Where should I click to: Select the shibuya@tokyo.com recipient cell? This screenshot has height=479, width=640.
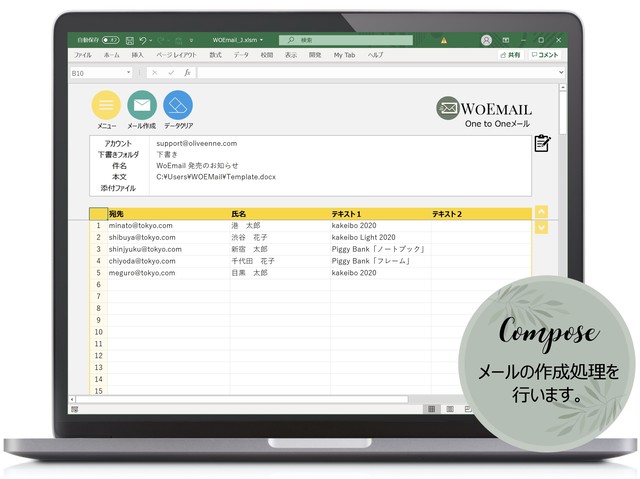click(168, 237)
